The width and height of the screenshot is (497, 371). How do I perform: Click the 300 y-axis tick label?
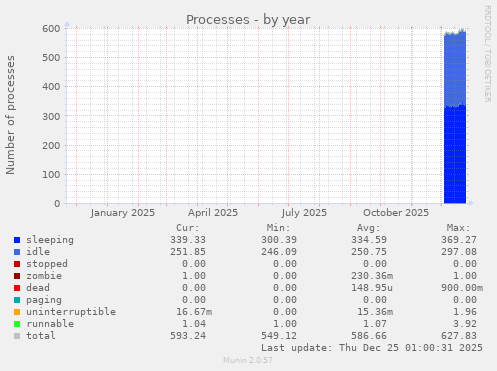click(51, 116)
